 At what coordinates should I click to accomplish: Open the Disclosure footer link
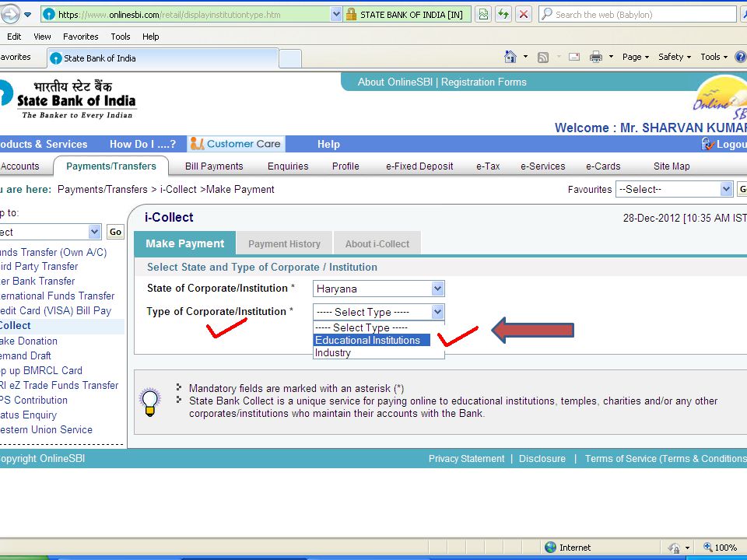click(542, 459)
